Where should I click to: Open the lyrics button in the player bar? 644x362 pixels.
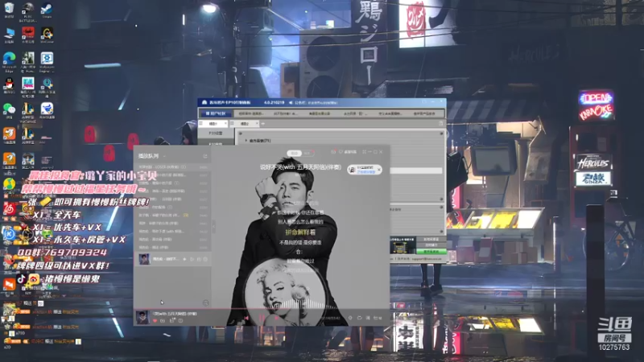click(368, 318)
